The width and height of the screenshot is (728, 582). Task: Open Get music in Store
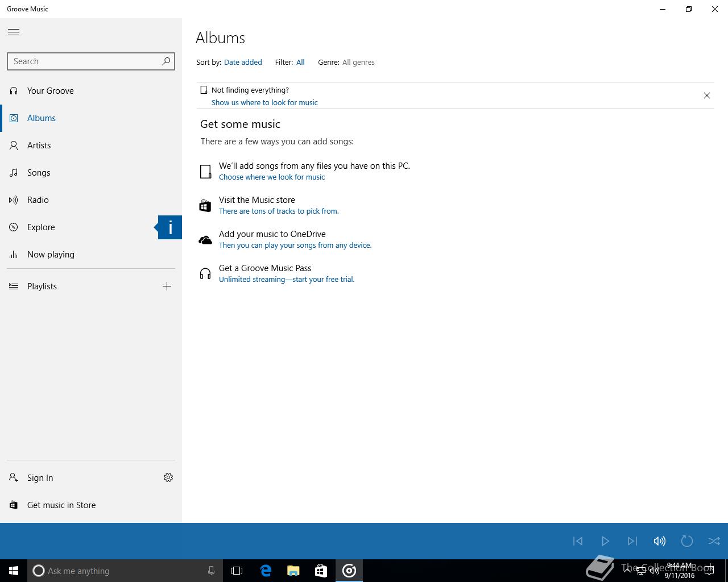(x=91, y=505)
